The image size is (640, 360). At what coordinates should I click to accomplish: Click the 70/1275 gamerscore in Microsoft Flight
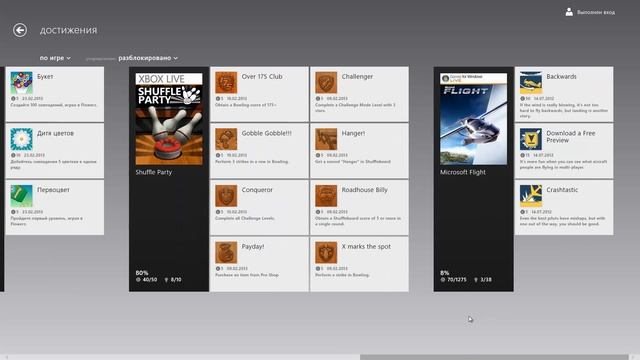[453, 280]
